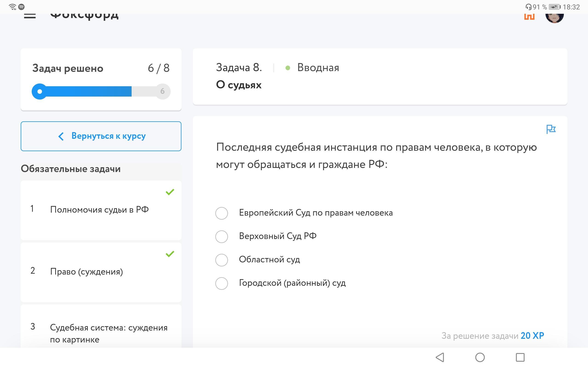
Task: Click the flag report icon
Action: tap(551, 129)
